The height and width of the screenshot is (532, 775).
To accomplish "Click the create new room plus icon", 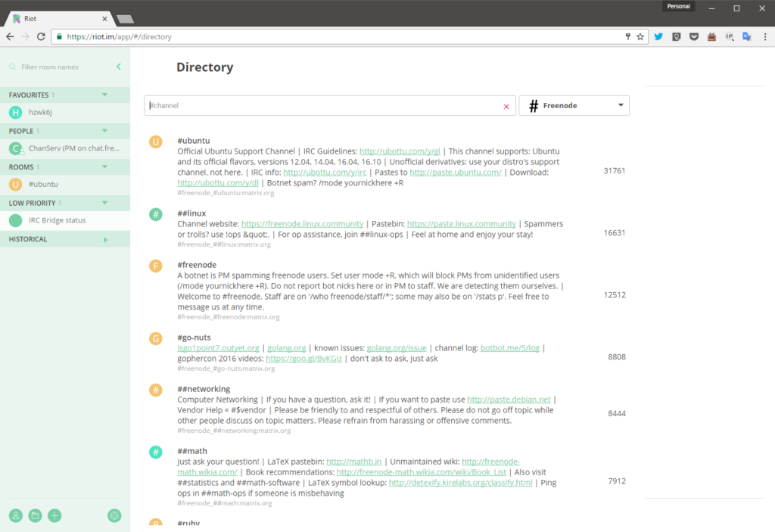I will click(x=54, y=515).
